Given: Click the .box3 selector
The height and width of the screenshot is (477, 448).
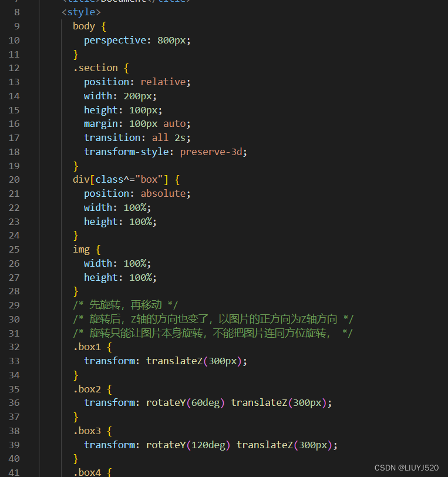Looking at the screenshot, I should 87,431.
